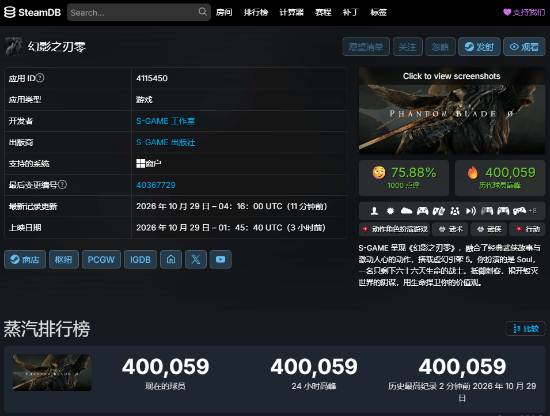Image resolution: width=550 pixels, height=416 pixels.
Task: Click help icon next to 应用 ID
Action: coord(40,78)
